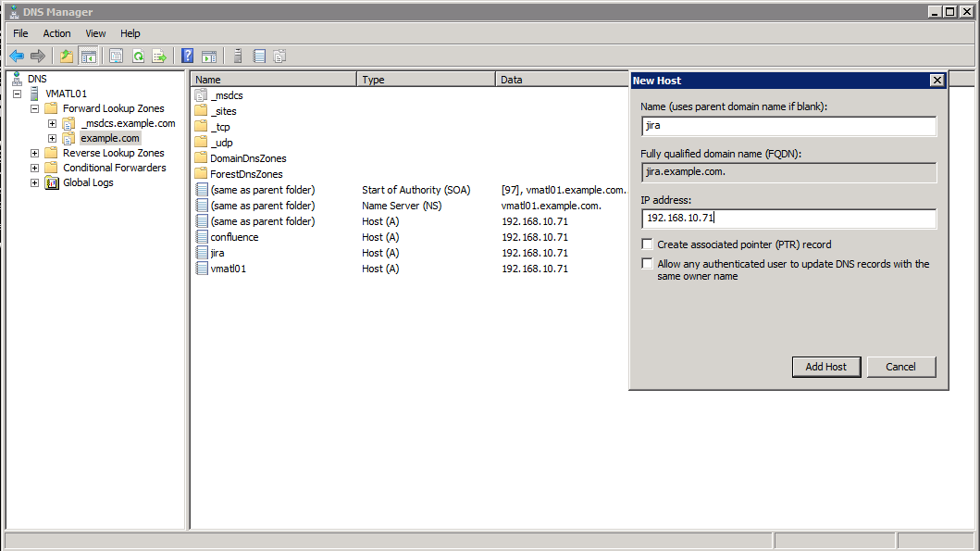Click the New Record notebook toolbar icon
Screen dimensions: 980x551
pyautogui.click(x=259, y=56)
